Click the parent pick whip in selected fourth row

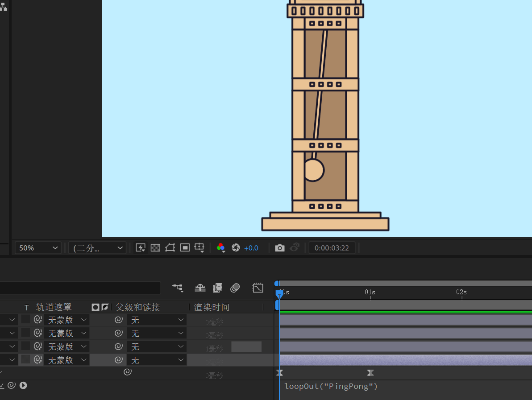(118, 360)
